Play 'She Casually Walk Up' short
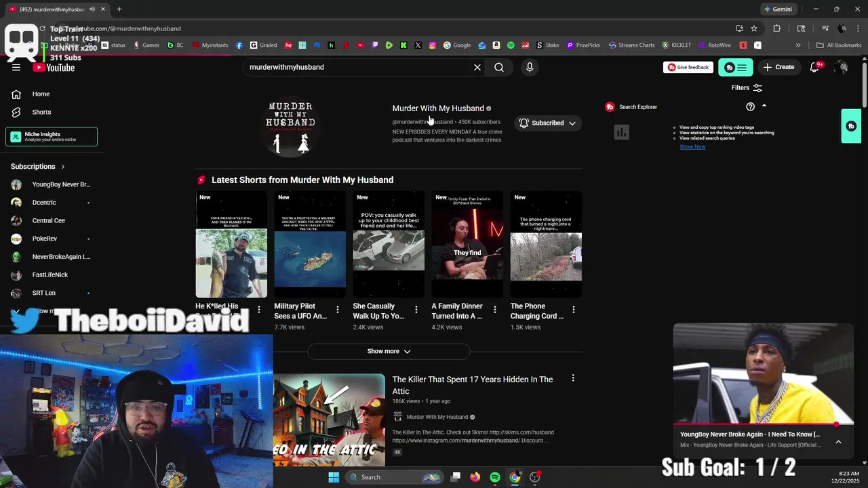Screen dimensions: 868x488 (x=389, y=245)
